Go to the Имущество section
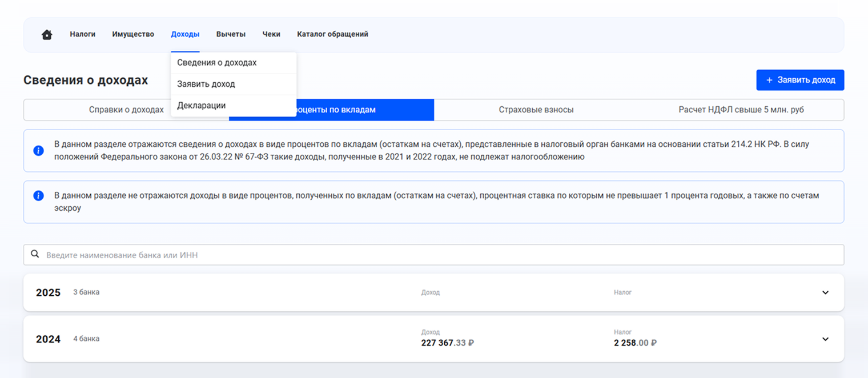The image size is (868, 378). [133, 34]
